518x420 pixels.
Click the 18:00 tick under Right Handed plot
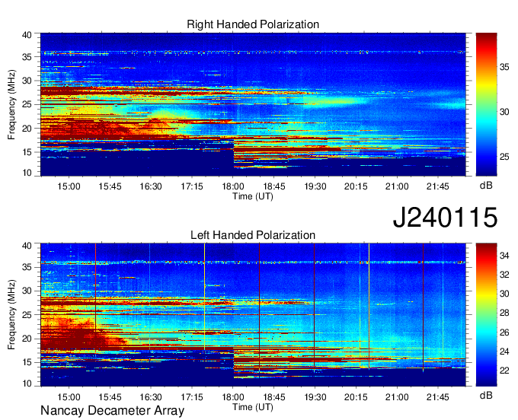coord(233,186)
